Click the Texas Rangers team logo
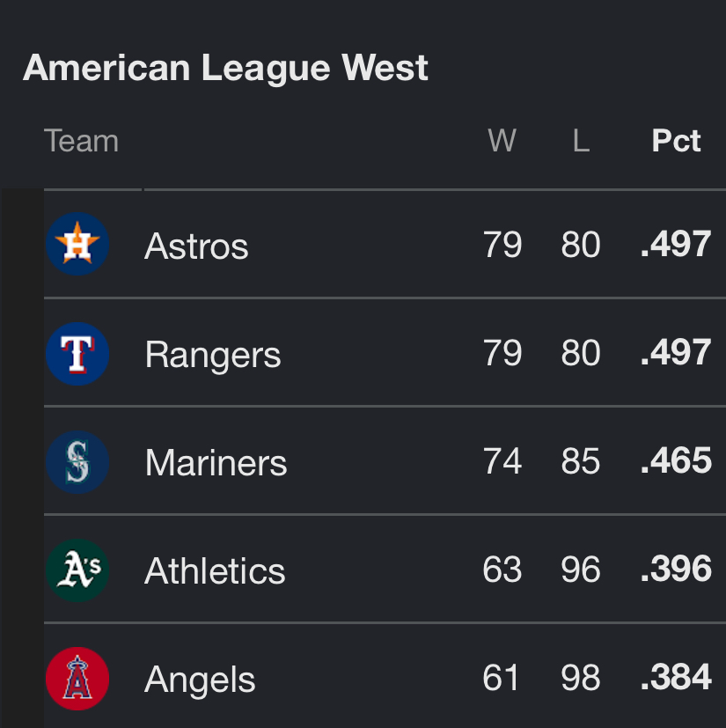The height and width of the screenshot is (728, 726). coord(77,354)
